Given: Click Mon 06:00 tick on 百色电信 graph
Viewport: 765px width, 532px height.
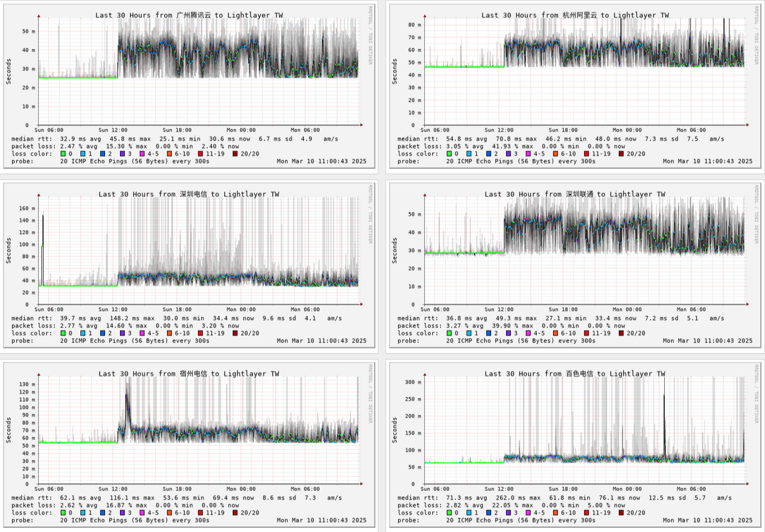Looking at the screenshot, I should 690,489.
